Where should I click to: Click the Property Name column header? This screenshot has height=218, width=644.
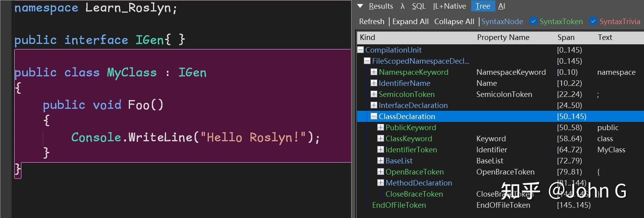503,37
